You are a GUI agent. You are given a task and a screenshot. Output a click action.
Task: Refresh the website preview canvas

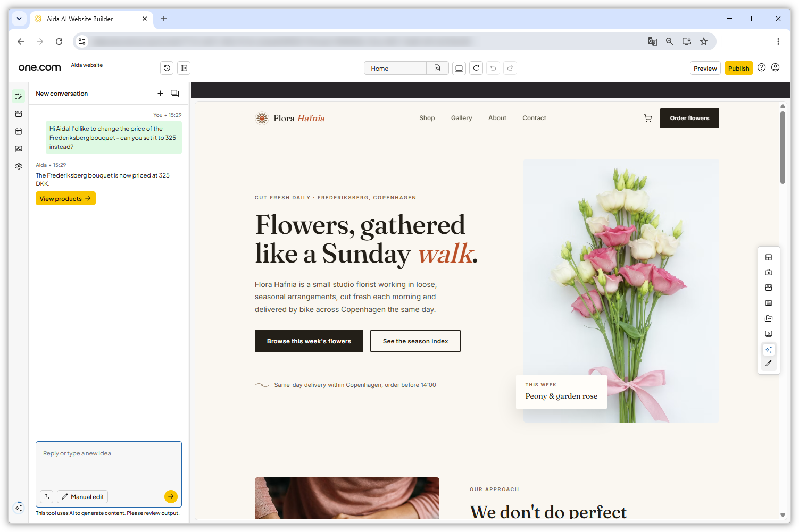tap(476, 68)
